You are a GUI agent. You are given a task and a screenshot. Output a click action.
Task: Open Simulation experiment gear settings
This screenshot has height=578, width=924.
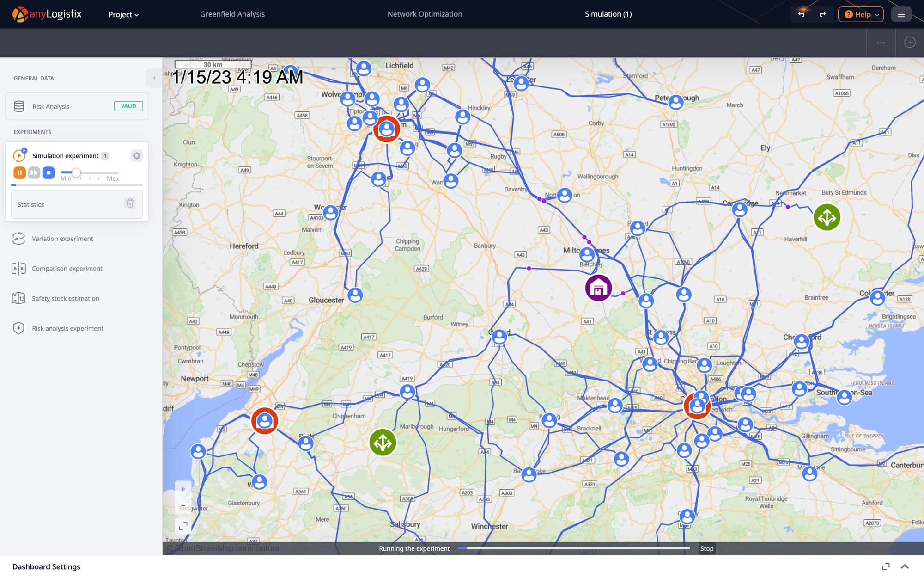click(136, 156)
